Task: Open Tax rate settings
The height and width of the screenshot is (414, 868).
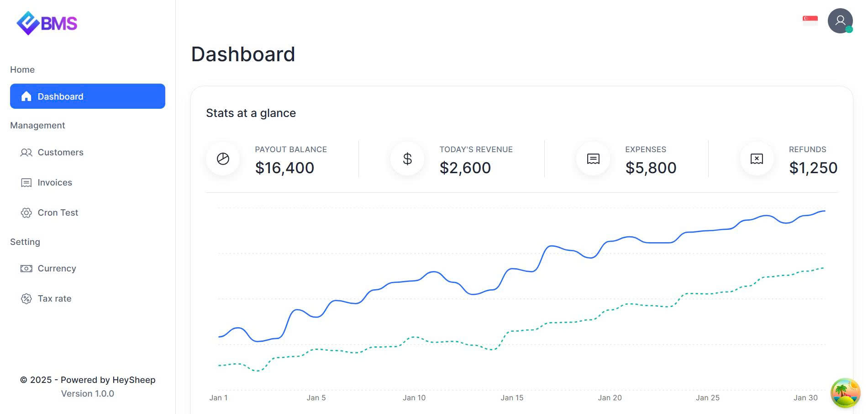Action: click(54, 299)
